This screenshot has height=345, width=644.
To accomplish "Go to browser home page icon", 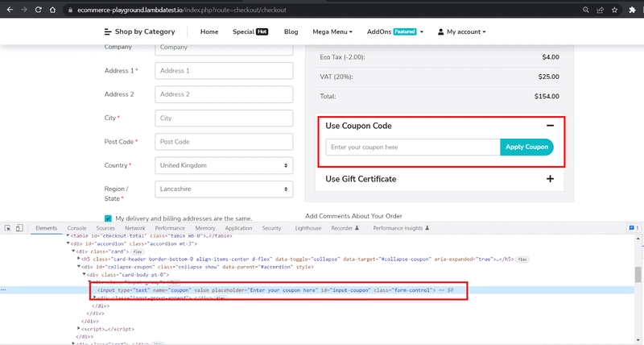I will tap(52, 10).
